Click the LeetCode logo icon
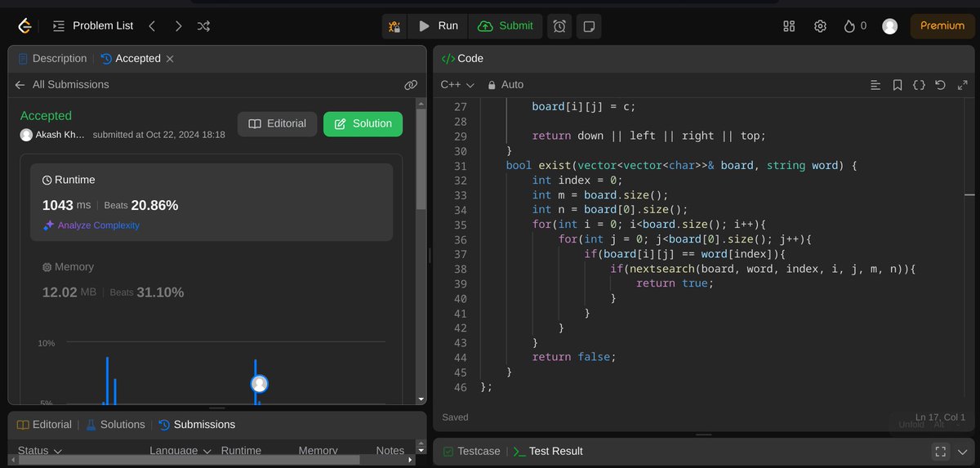This screenshot has width=980, height=468. [x=24, y=25]
